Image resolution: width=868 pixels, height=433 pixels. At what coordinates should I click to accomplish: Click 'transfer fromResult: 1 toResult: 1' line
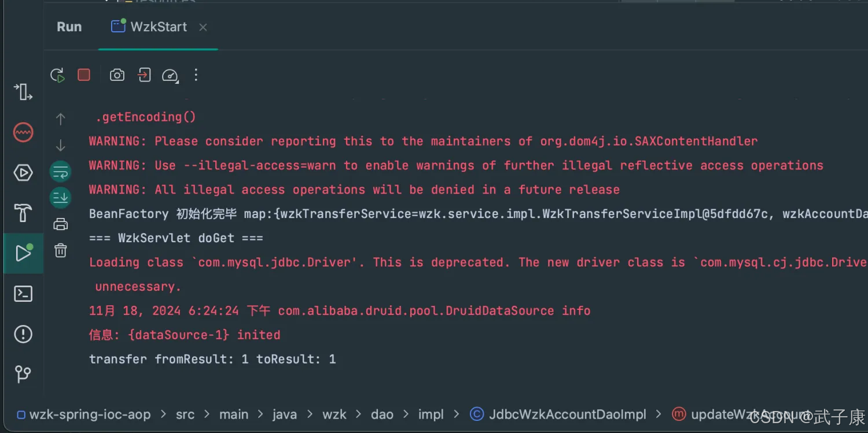212,359
